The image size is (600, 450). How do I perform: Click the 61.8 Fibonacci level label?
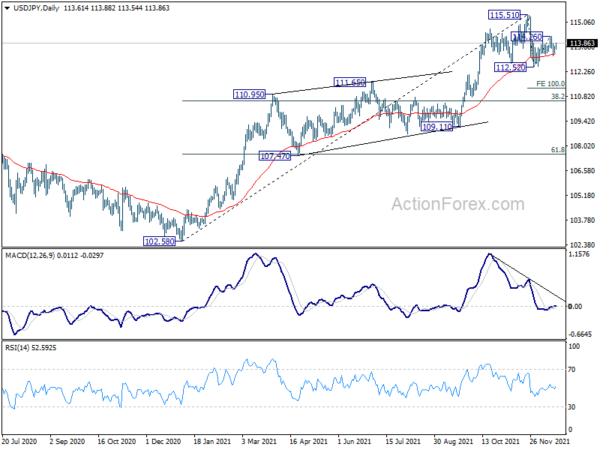(x=558, y=150)
